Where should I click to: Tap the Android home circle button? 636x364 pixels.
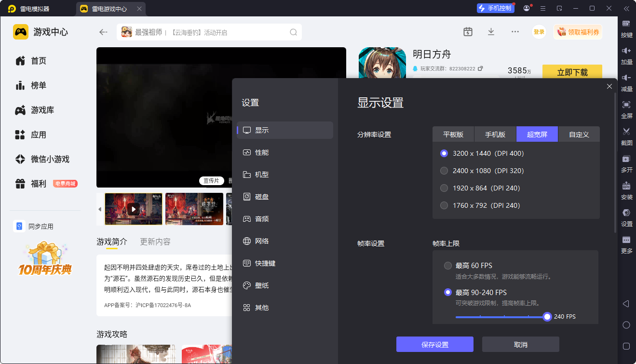[x=626, y=325]
